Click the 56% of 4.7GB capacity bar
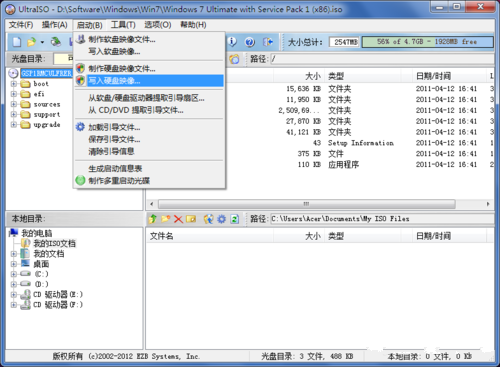Viewport: 500px width, 367px height. point(427,42)
